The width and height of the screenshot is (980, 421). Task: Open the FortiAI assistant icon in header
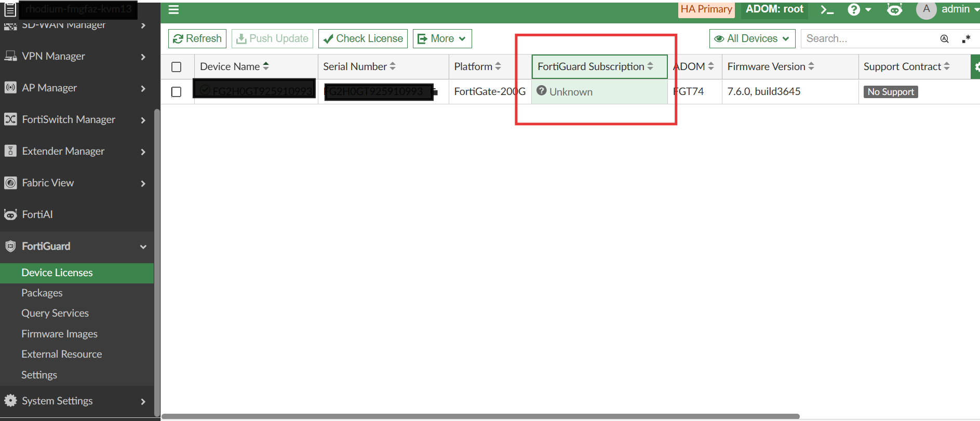pyautogui.click(x=894, y=10)
